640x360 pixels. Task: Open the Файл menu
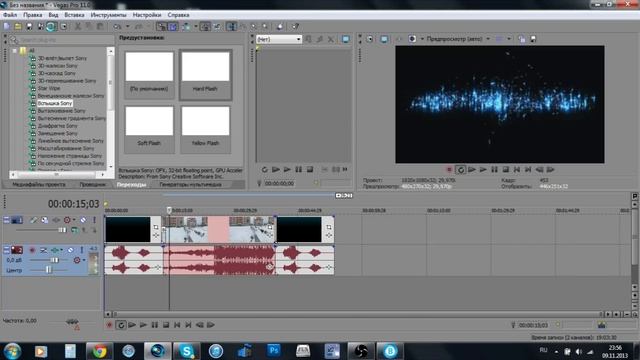10,15
